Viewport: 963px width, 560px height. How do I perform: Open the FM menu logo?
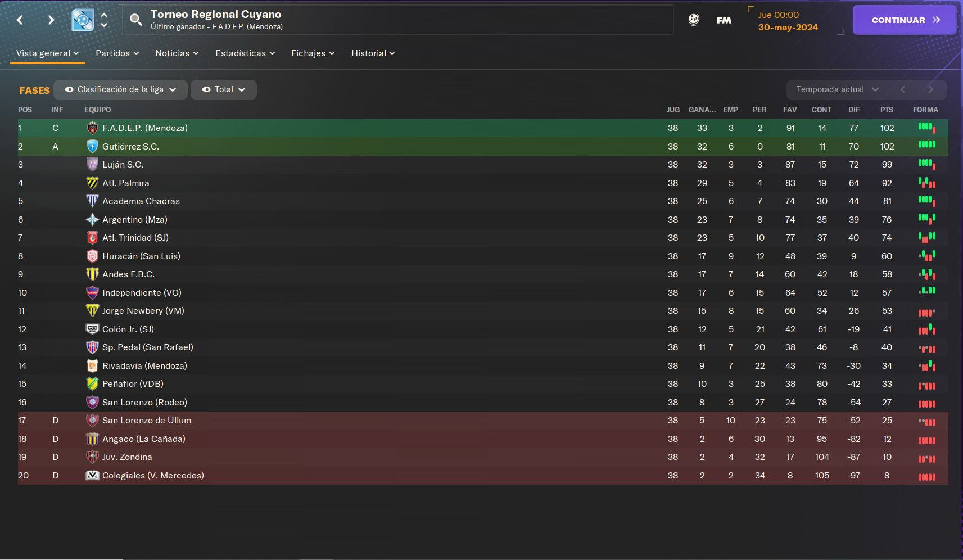point(724,20)
